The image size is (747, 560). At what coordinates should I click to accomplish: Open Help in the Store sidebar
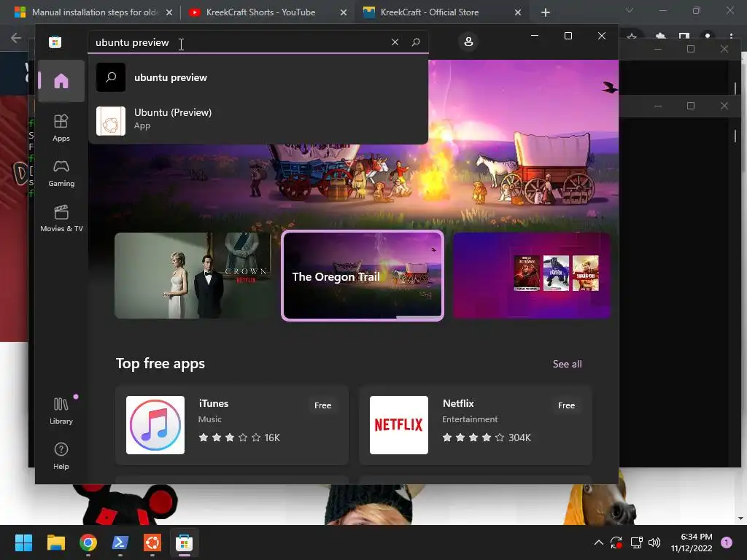(x=61, y=456)
